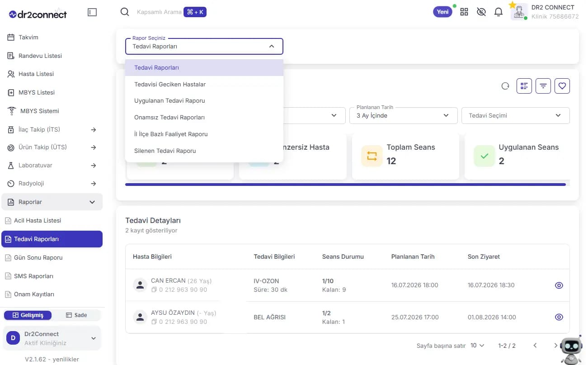Open the apps grid icon
Screen dimensions: 588x365
[x=464, y=12]
